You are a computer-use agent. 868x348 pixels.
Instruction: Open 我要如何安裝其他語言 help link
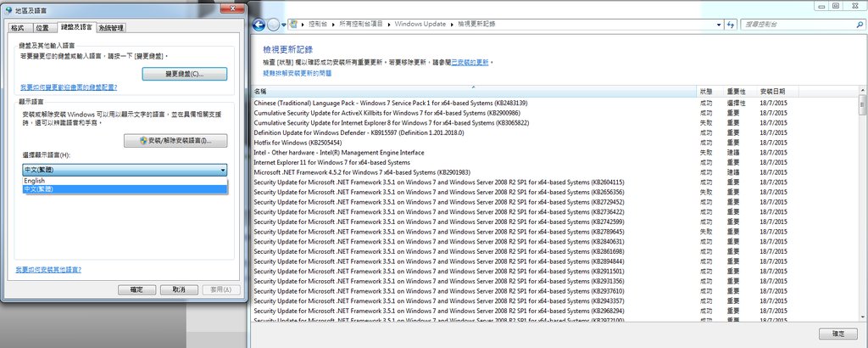[x=48, y=270]
